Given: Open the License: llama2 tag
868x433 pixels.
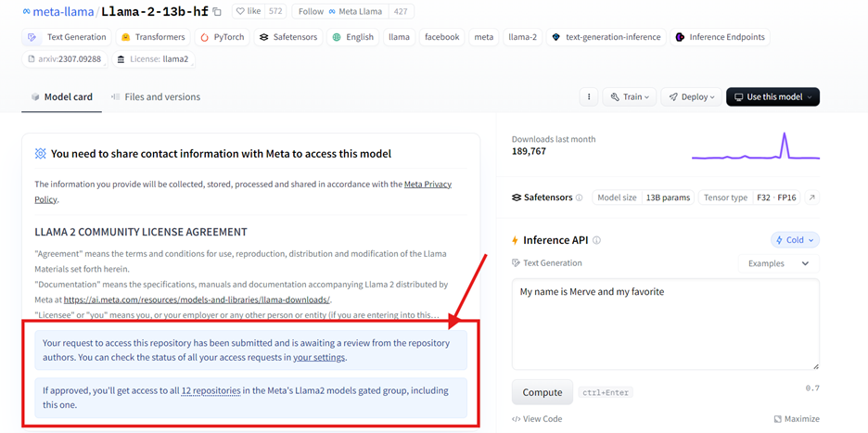Looking at the screenshot, I should click(153, 59).
